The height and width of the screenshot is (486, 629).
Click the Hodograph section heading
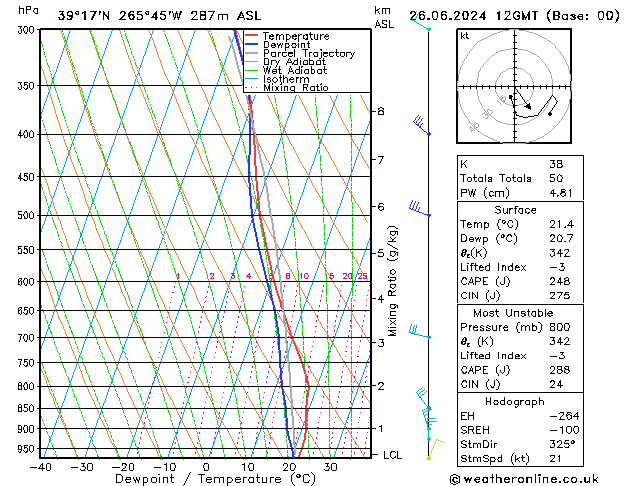tap(515, 401)
